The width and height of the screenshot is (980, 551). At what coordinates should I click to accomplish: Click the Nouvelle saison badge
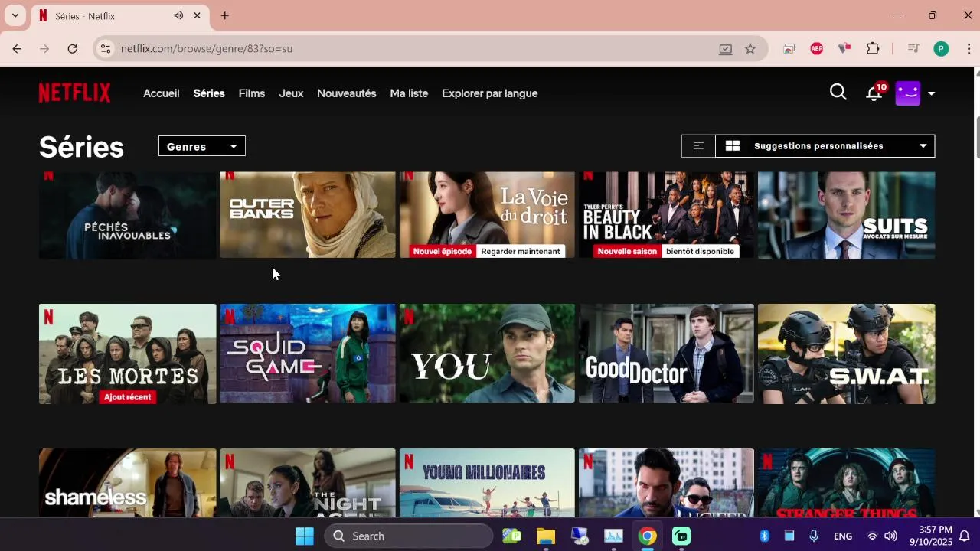627,251
